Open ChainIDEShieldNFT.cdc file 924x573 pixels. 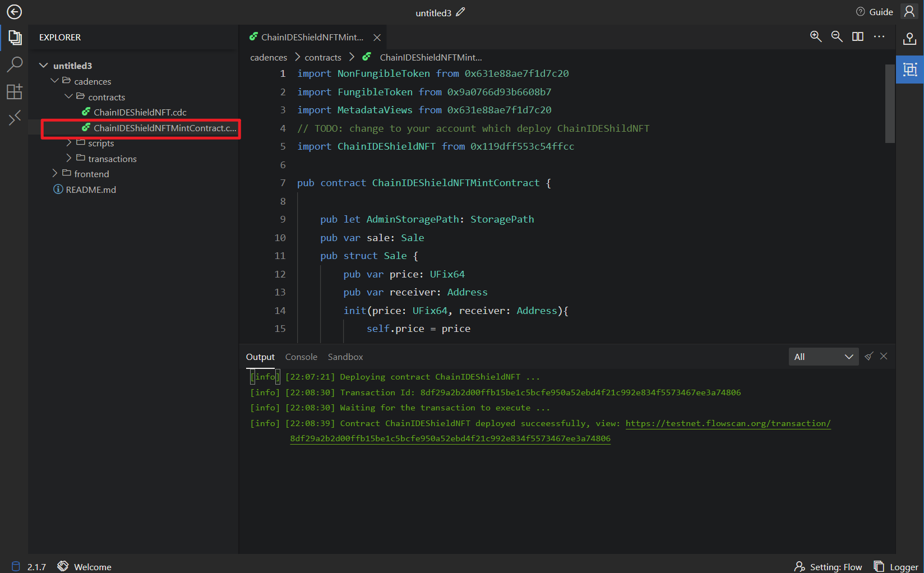[140, 112]
